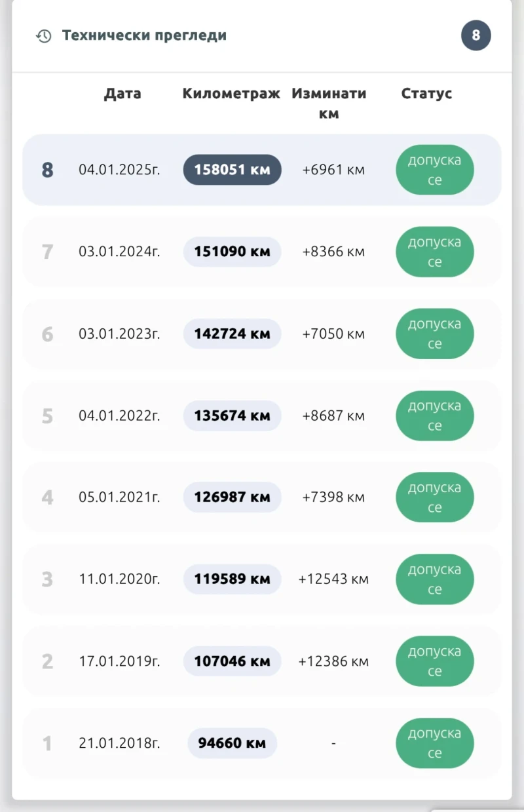The width and height of the screenshot is (524, 812).
Task: Select the +6961 км travelled distance
Action: pos(333,170)
